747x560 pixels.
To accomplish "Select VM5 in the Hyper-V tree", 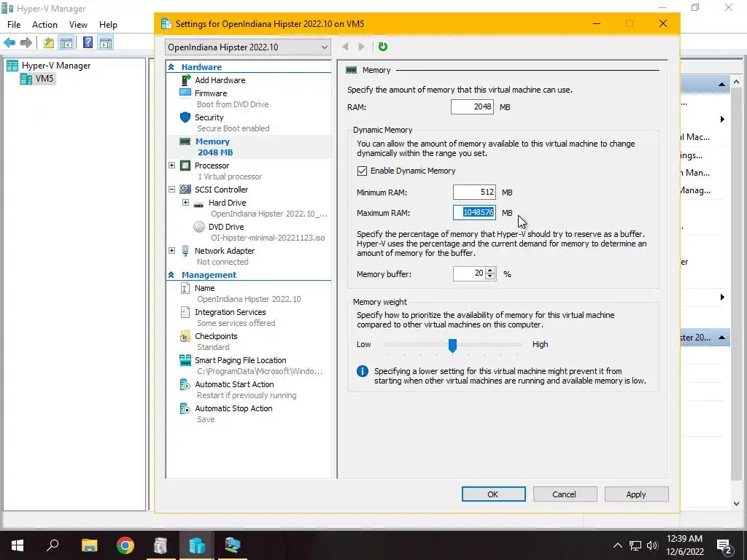I will [38, 79].
